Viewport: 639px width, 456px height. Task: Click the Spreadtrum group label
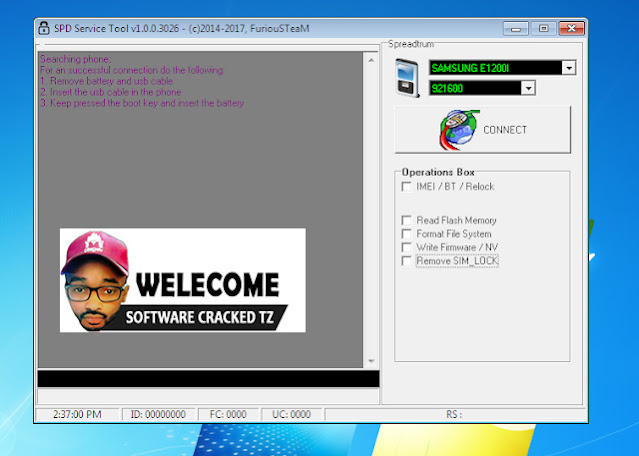(411, 44)
